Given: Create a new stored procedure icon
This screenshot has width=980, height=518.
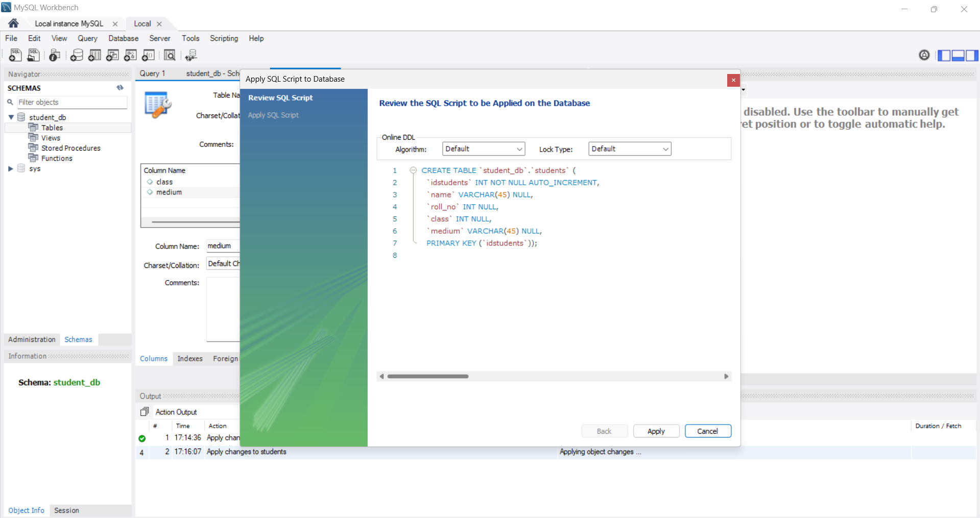Looking at the screenshot, I should coord(130,55).
